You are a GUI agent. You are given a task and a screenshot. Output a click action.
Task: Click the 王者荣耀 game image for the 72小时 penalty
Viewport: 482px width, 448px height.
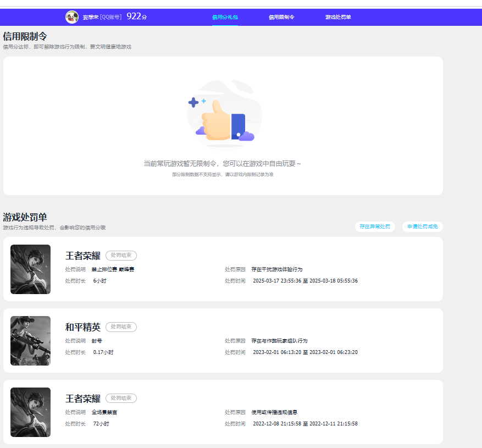[30, 412]
